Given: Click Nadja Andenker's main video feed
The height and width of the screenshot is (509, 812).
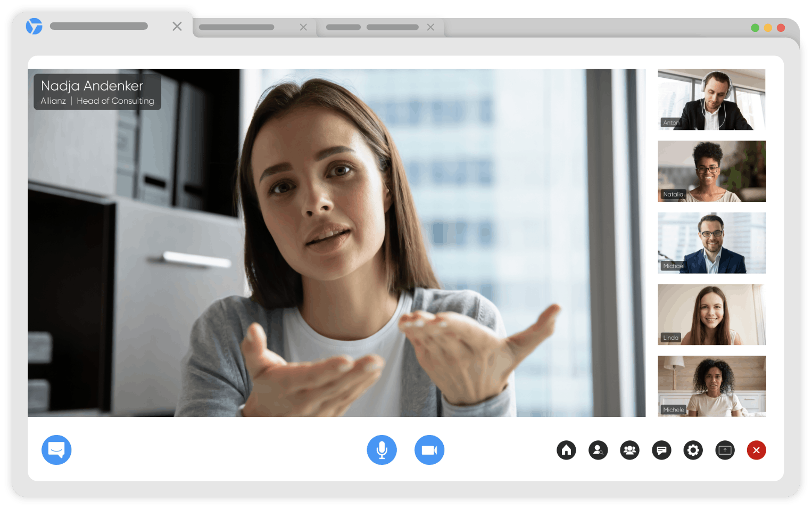Looking at the screenshot, I should coord(336,243).
